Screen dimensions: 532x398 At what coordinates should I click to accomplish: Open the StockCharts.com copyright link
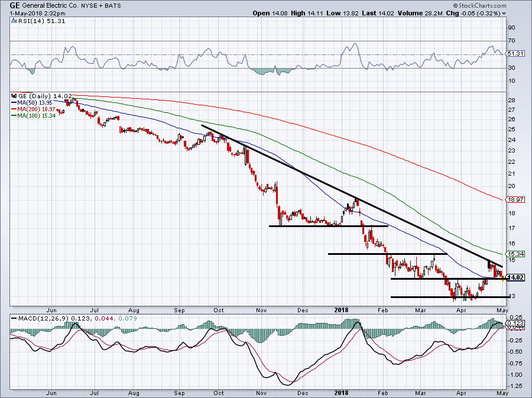click(x=480, y=5)
